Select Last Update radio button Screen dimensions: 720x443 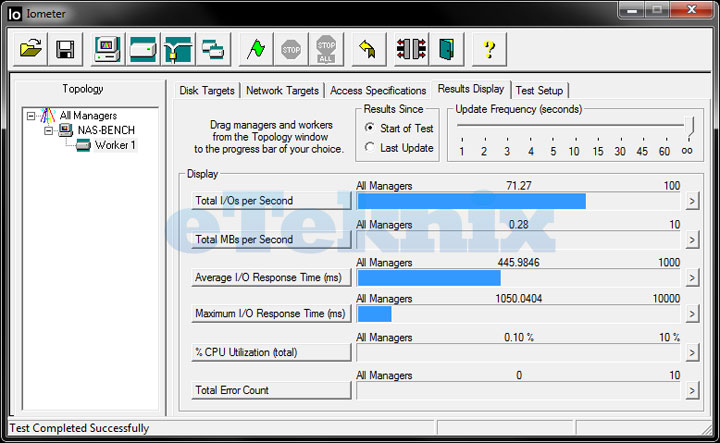(x=369, y=147)
